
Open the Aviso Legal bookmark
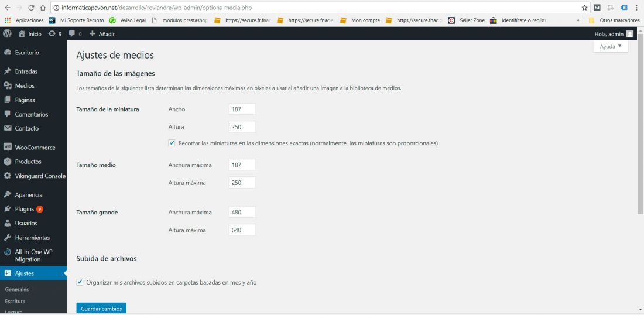point(127,20)
